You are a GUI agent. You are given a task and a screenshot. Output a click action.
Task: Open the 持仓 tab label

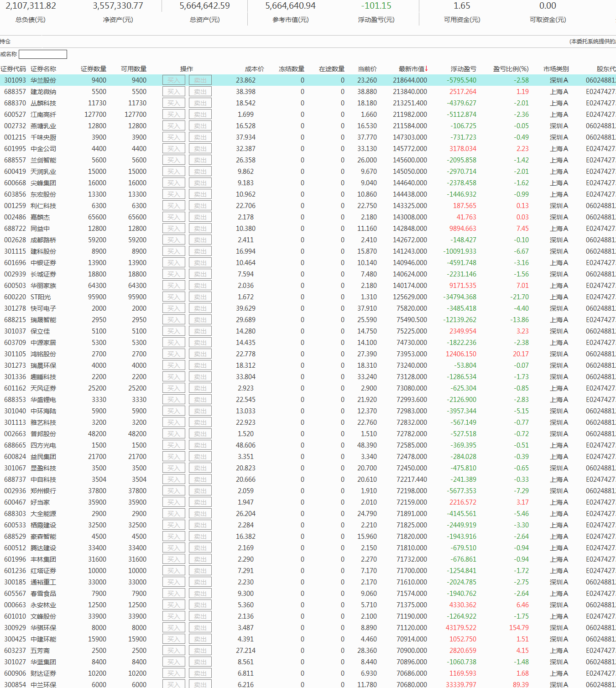[5, 42]
